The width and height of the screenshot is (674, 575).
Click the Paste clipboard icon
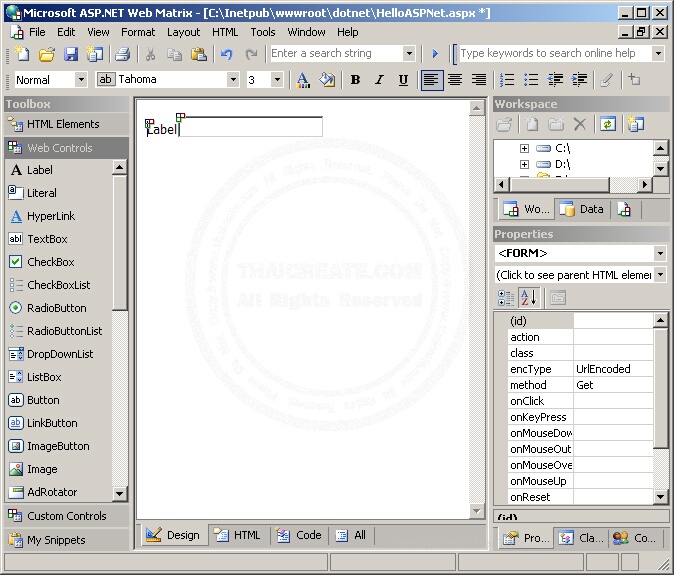click(199, 54)
